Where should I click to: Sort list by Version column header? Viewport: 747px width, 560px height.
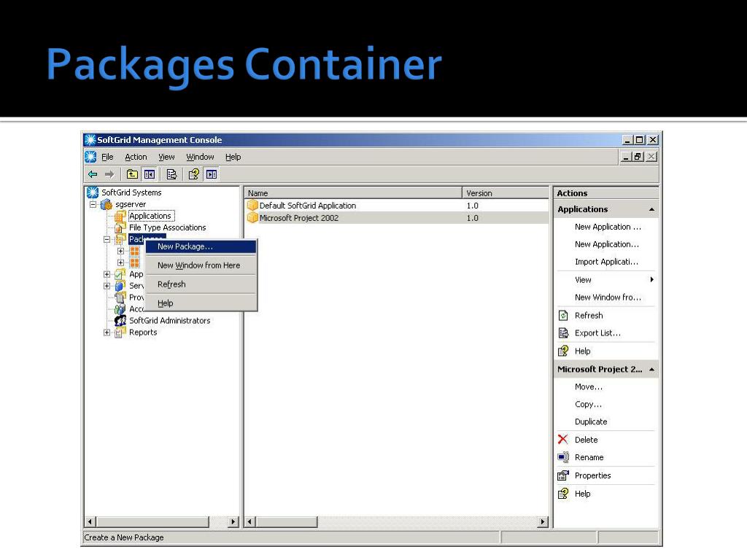click(506, 192)
